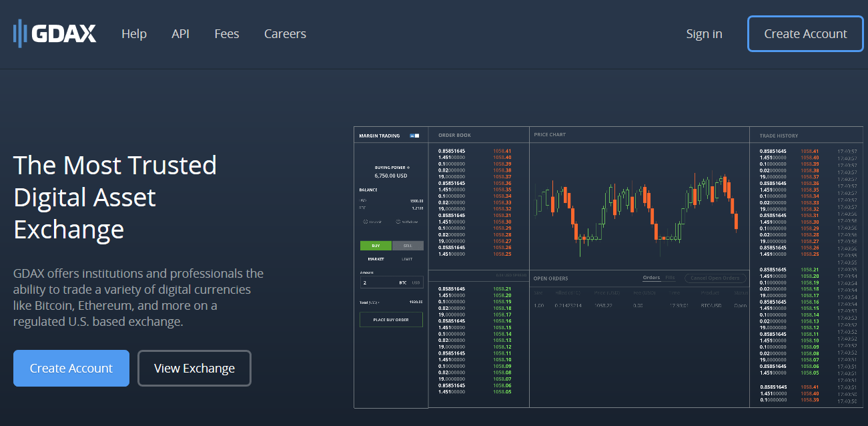Click the 1500.00 USD balance value
868x426 pixels.
416,201
